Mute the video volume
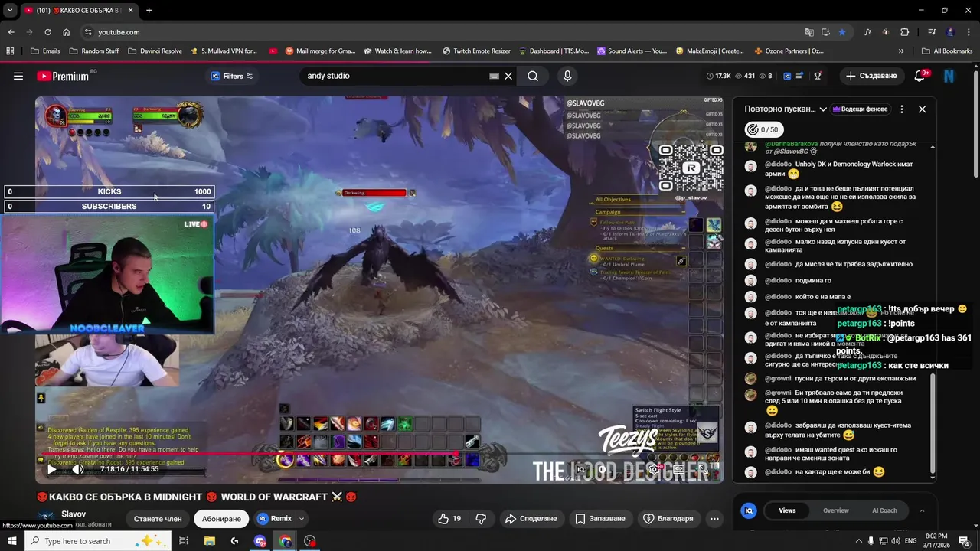This screenshot has width=980, height=551. point(78,469)
